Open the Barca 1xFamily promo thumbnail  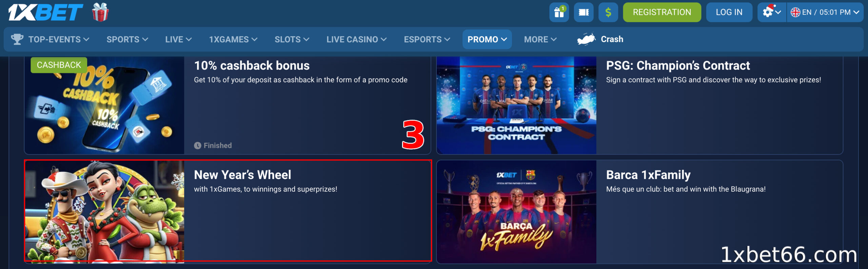pyautogui.click(x=516, y=212)
